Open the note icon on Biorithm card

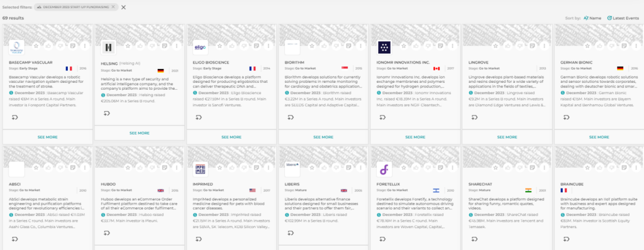(348, 46)
